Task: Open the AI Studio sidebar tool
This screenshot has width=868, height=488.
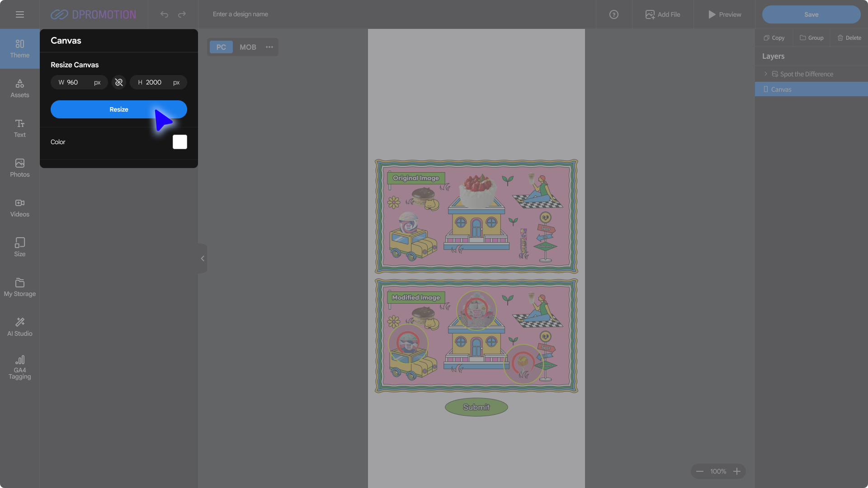Action: [x=19, y=327]
